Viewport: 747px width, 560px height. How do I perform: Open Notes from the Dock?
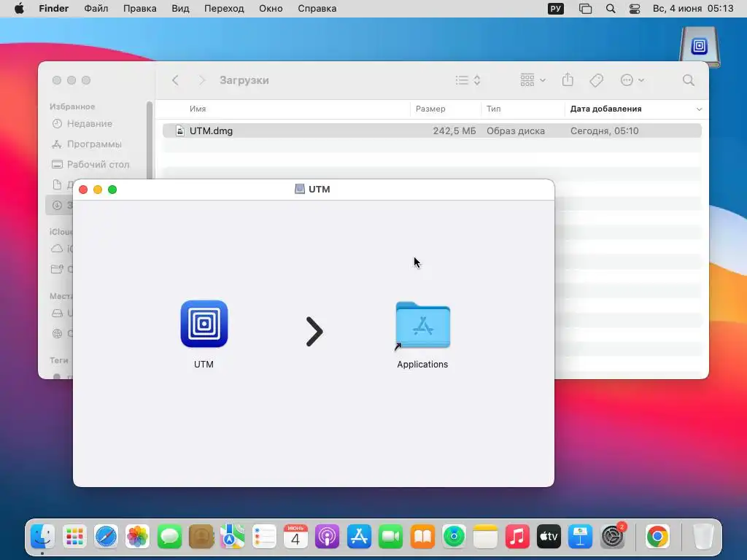tap(485, 537)
